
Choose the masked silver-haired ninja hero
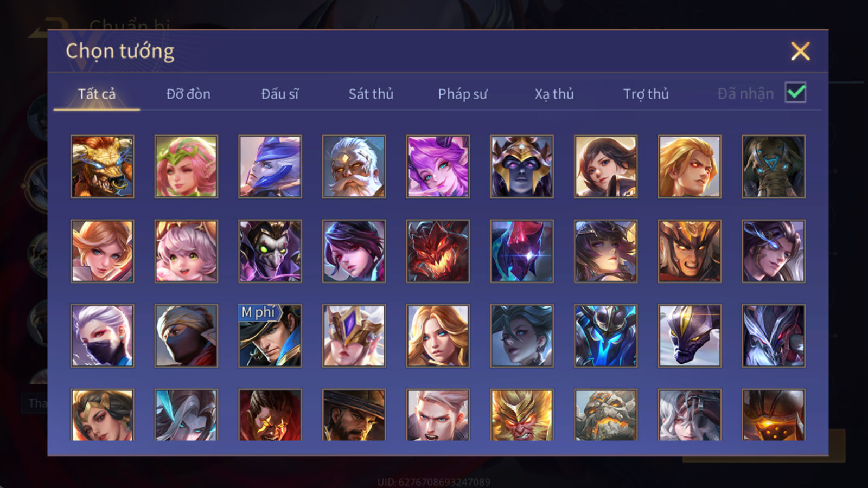(103, 336)
